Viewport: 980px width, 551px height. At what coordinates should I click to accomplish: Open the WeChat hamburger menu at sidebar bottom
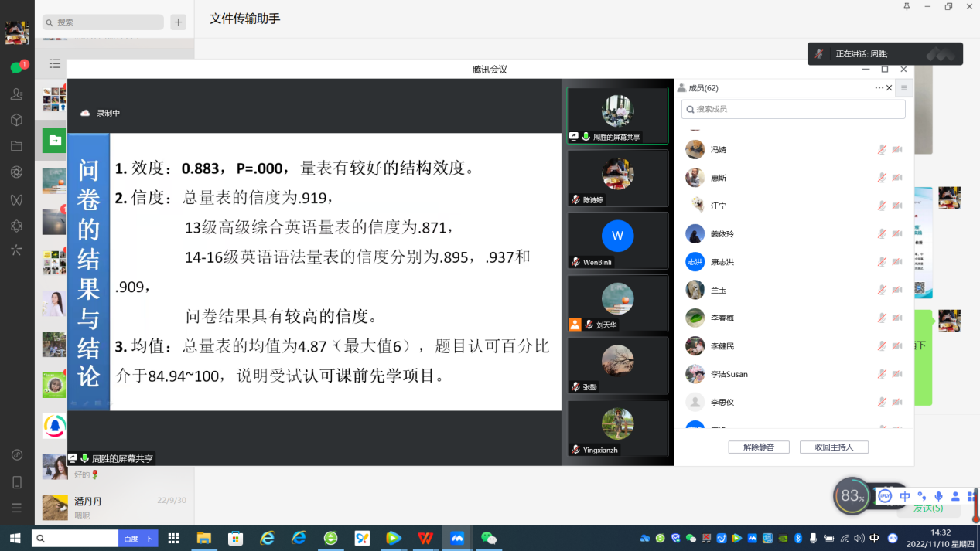tap(16, 508)
